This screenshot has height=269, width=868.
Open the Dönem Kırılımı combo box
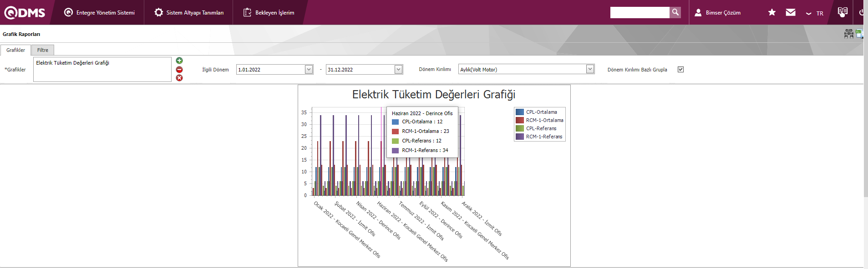[590, 69]
